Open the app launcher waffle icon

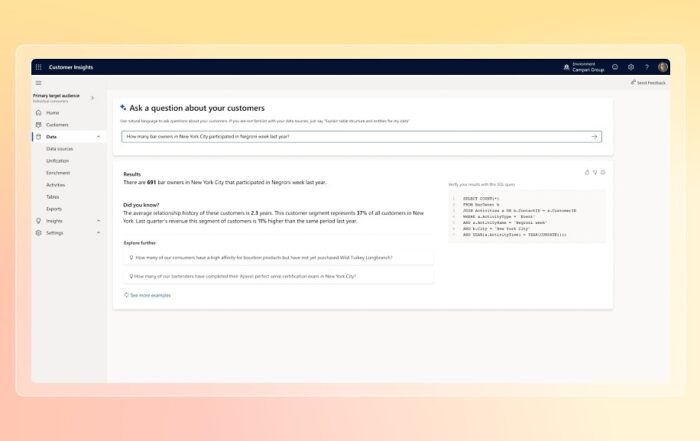[x=38, y=67]
